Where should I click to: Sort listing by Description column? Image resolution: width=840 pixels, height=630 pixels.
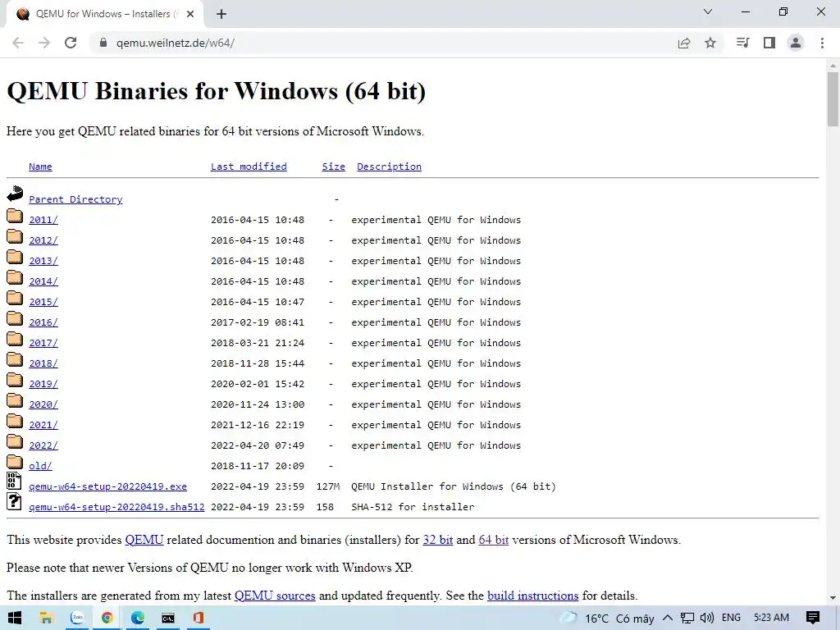[x=389, y=167]
